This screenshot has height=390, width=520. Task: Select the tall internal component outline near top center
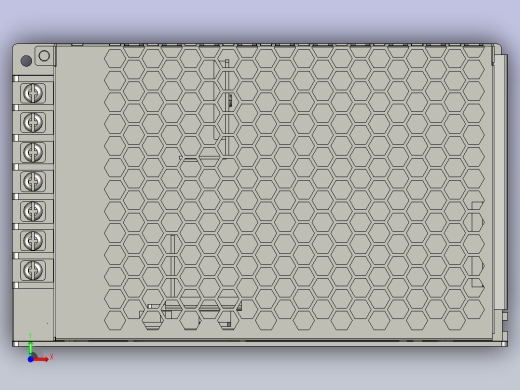point(221,107)
